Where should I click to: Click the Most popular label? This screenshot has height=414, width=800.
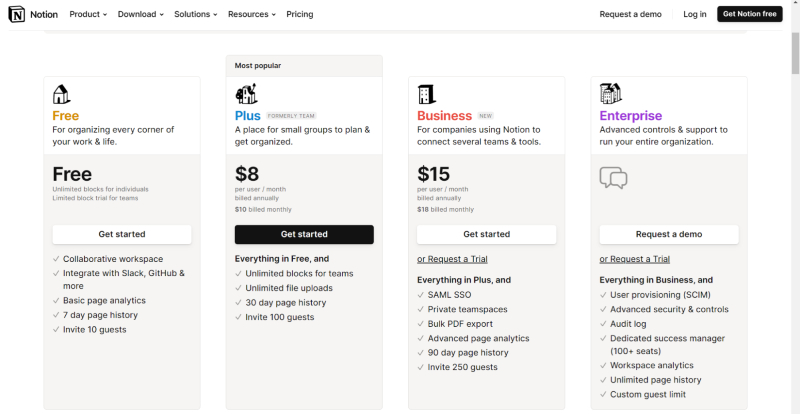coord(258,66)
